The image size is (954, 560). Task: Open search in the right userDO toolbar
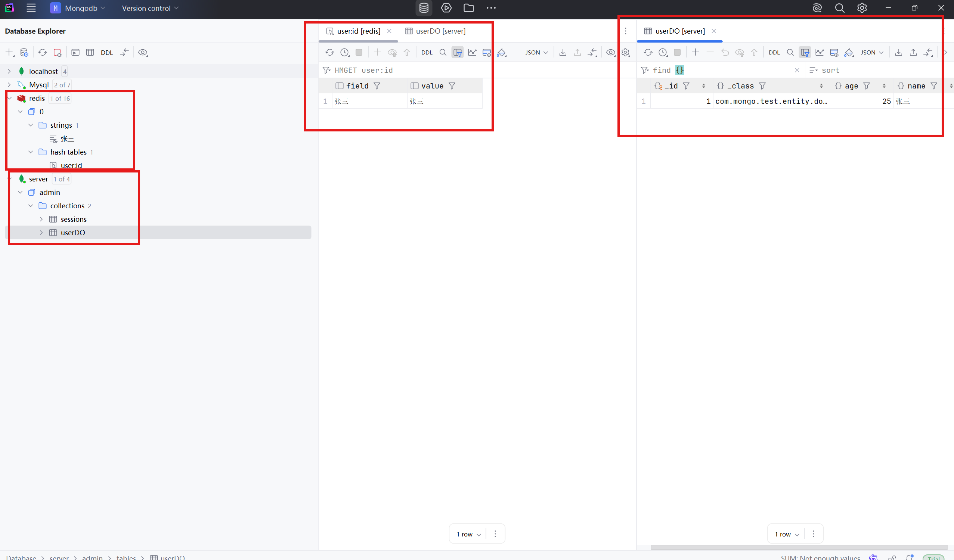[x=790, y=53]
